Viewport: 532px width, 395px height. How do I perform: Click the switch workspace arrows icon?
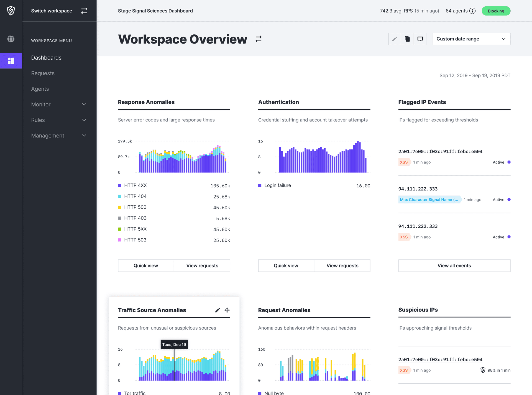tap(84, 11)
